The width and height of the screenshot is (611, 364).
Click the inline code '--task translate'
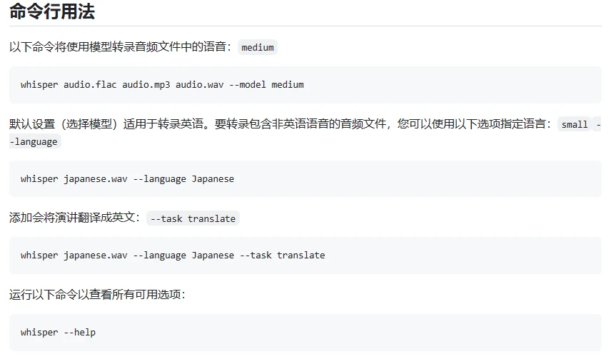click(x=193, y=218)
